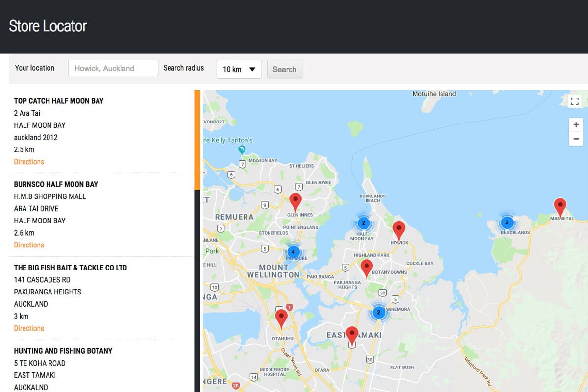Open the Half Moon Bay cluster of 2
This screenshot has height=392, width=588.
(363, 223)
